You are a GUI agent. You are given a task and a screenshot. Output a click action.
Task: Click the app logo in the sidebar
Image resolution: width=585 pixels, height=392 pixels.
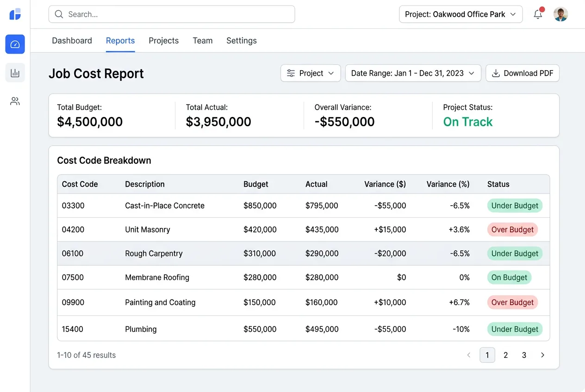15,14
